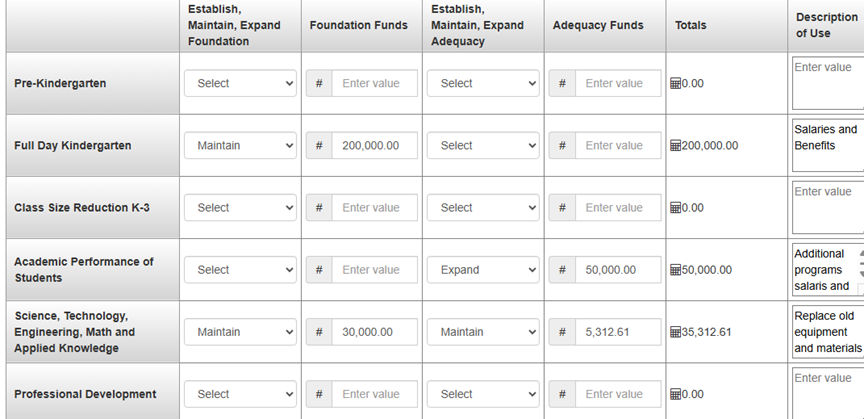864x419 pixels.
Task: Click calculator icon in Professional Development totals
Action: [x=676, y=394]
